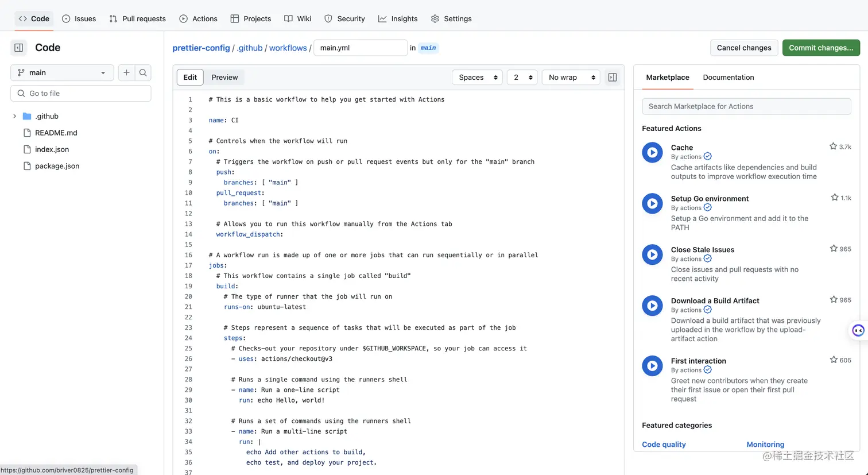The width and height of the screenshot is (868, 475).
Task: Add a new file with plus icon
Action: point(126,72)
